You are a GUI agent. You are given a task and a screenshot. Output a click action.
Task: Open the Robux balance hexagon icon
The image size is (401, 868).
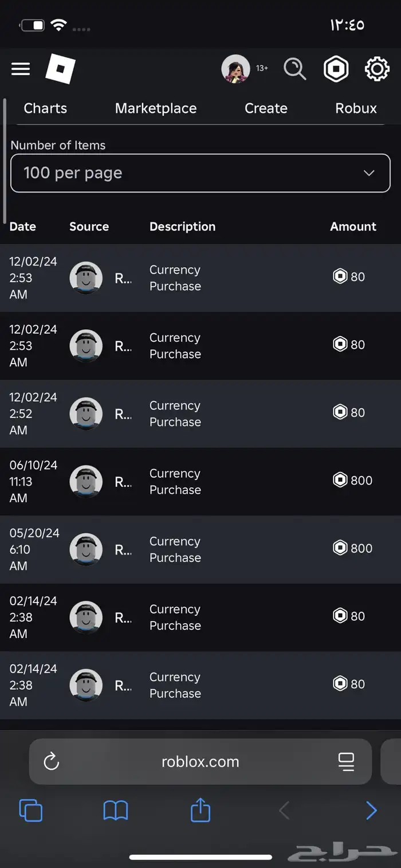336,69
